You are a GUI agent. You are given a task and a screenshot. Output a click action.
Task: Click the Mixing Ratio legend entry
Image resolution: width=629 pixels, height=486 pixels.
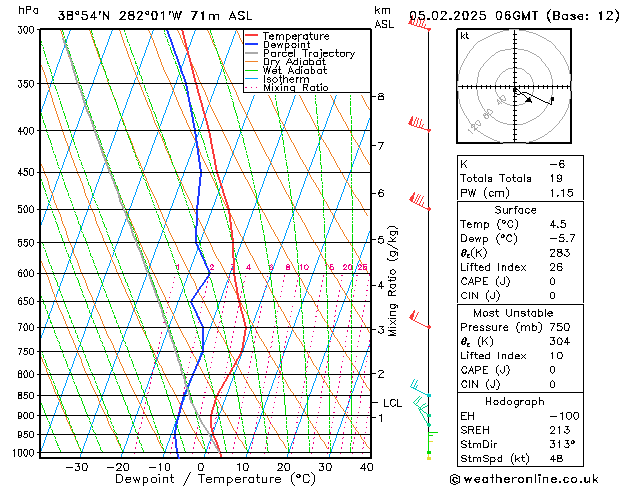click(296, 88)
